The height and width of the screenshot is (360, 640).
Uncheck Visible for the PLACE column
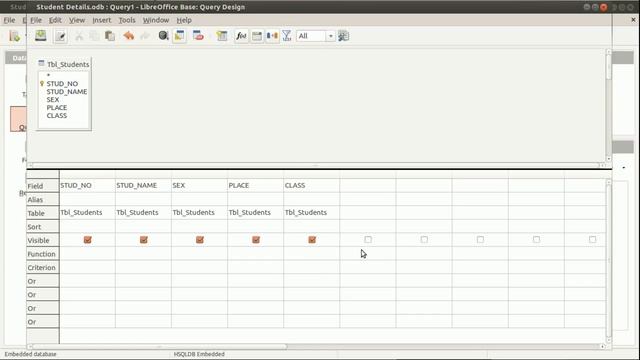click(x=256, y=240)
